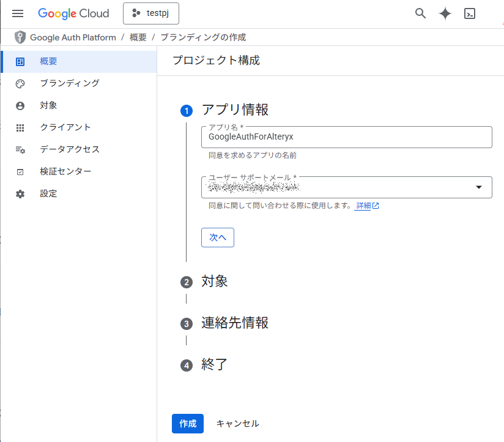Click the blue 作成 button

pos(188,424)
